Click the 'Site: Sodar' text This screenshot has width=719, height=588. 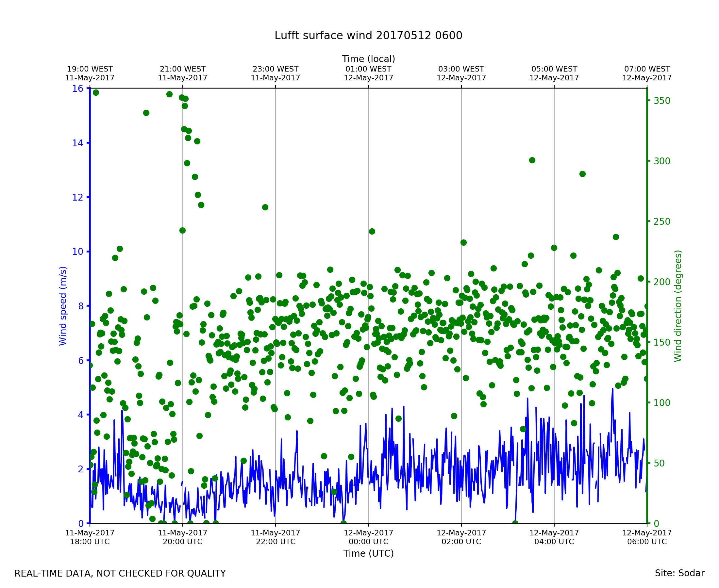pos(679,573)
